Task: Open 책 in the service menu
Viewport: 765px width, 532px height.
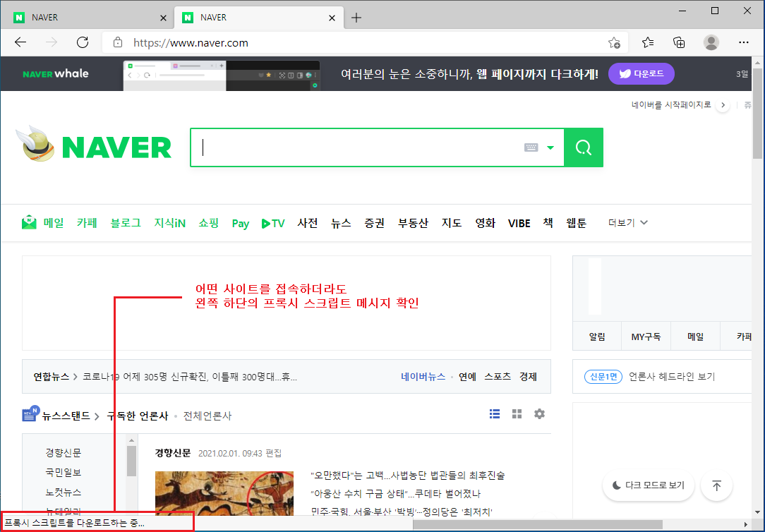Action: coord(548,223)
